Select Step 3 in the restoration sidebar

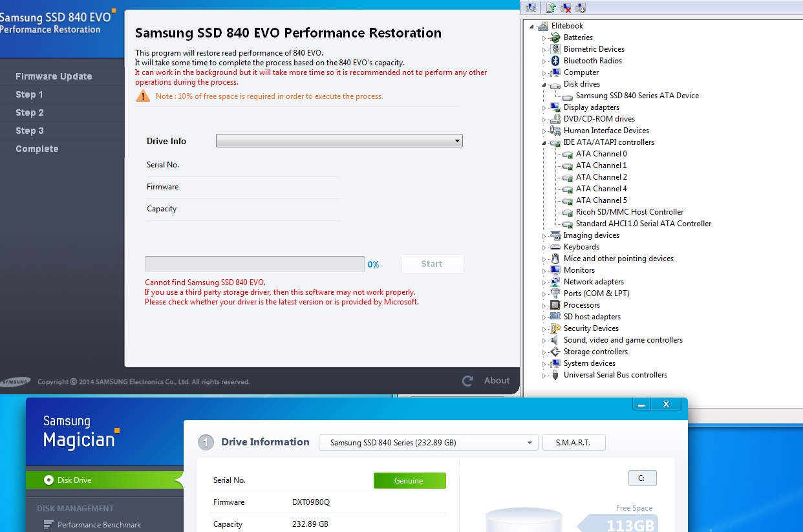point(30,131)
